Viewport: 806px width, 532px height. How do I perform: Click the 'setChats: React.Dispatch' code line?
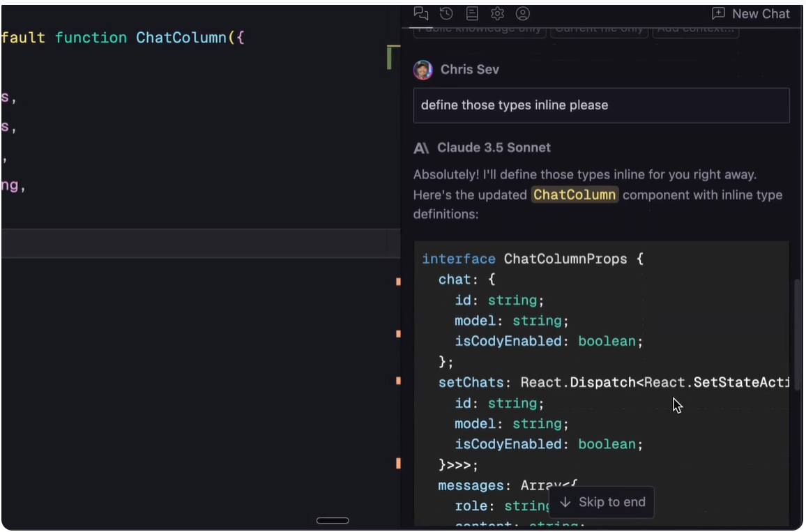pos(614,382)
